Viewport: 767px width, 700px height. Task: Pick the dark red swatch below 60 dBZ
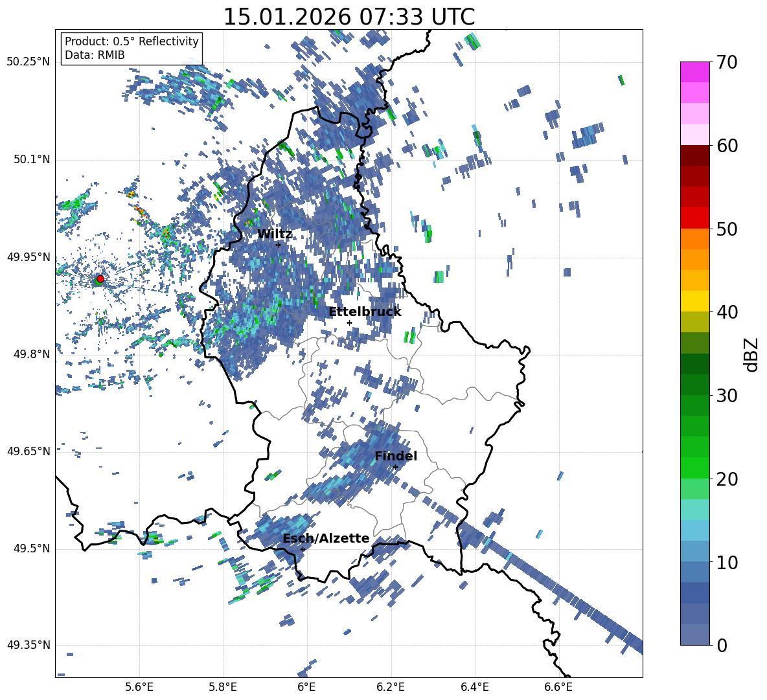coord(694,155)
